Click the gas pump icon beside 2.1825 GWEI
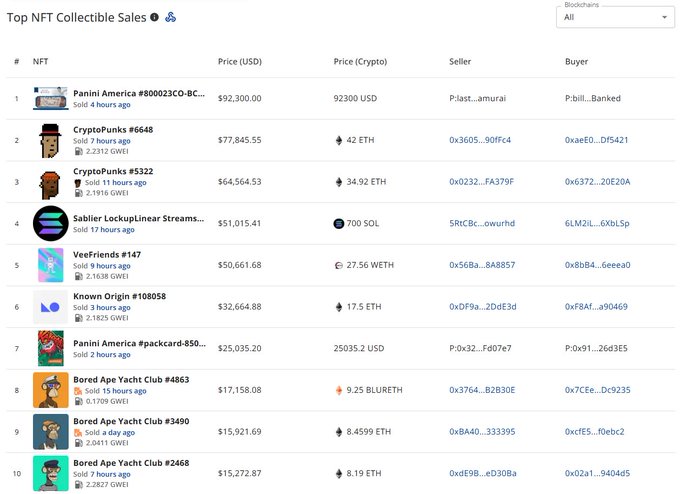The width and height of the screenshot is (680, 494). pos(78,318)
